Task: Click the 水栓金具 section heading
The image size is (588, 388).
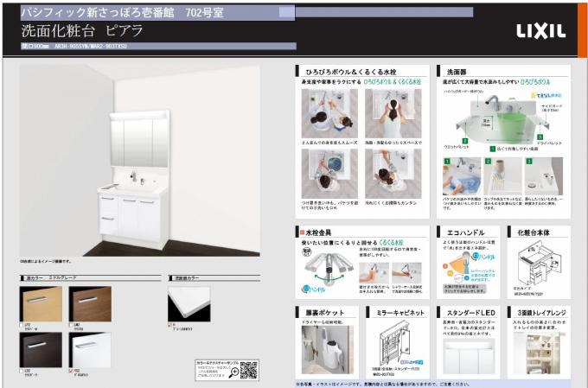Action: click(318, 232)
